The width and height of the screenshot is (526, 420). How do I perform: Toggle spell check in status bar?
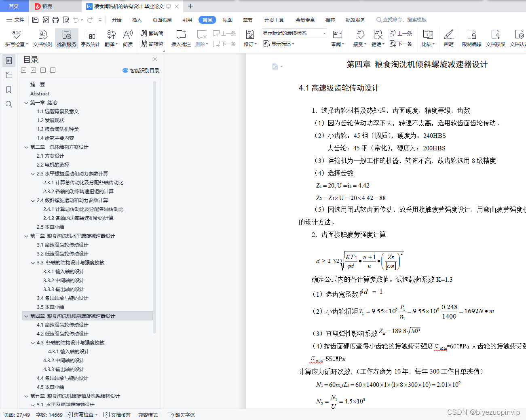(82, 415)
